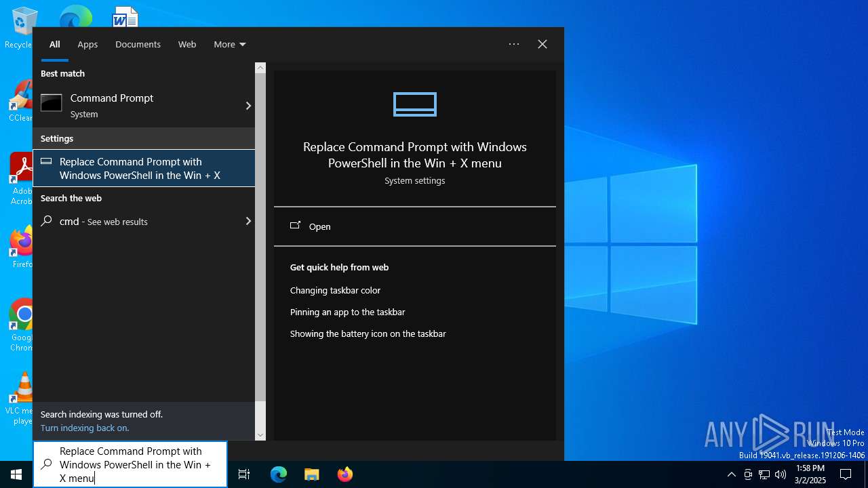The width and height of the screenshot is (868, 488).
Task: Open Changing taskbar color help link
Action: pos(335,290)
